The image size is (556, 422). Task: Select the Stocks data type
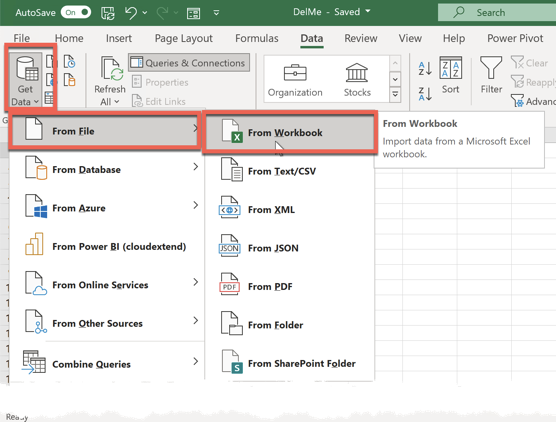pos(357,80)
